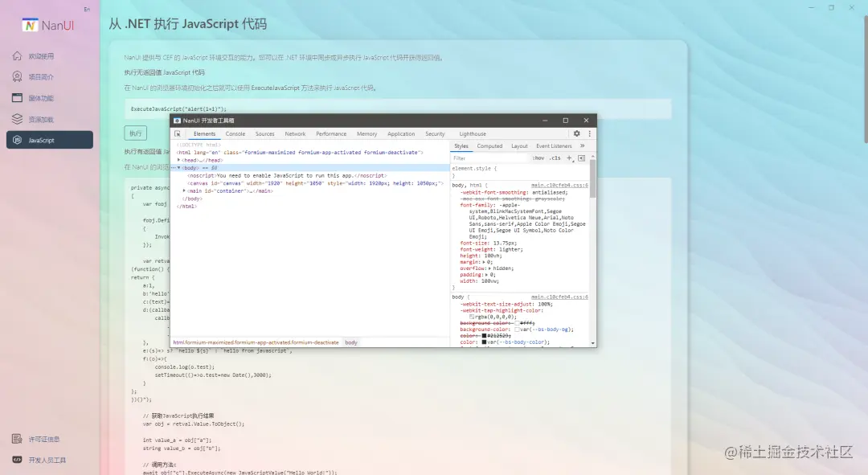Open the Lighthouse tab
This screenshot has height=475, width=868.
[473, 134]
